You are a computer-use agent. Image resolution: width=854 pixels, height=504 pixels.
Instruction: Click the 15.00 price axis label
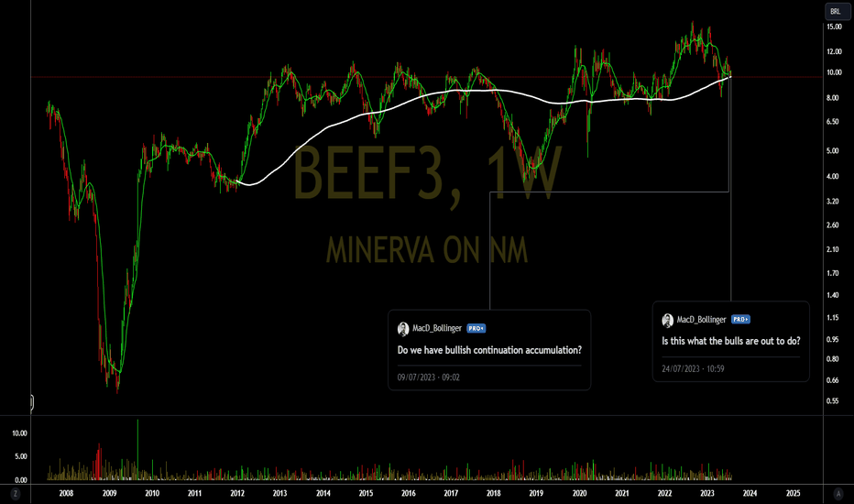coord(834,27)
